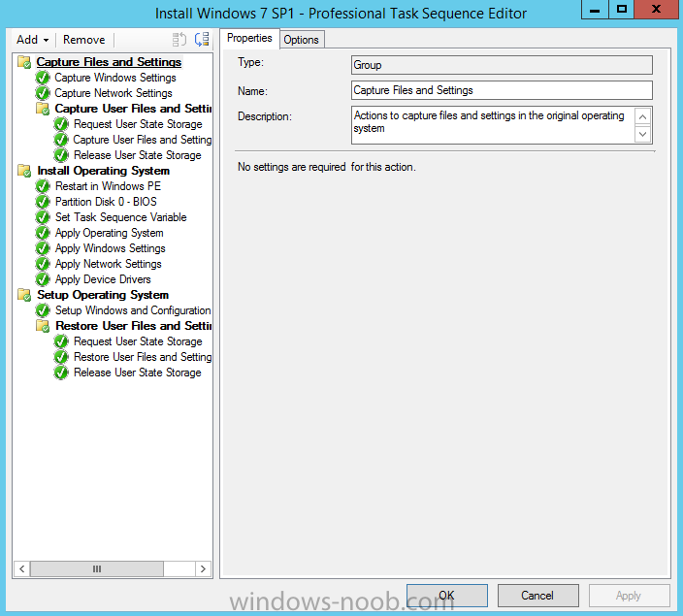Click tree horizontal scrollbar left arrow
This screenshot has width=683, height=616.
(22, 568)
